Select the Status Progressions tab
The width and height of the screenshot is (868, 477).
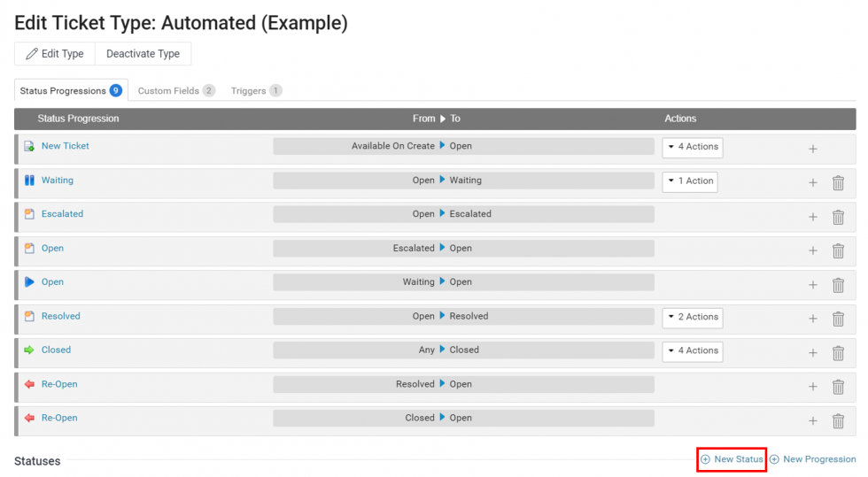pyautogui.click(x=71, y=90)
